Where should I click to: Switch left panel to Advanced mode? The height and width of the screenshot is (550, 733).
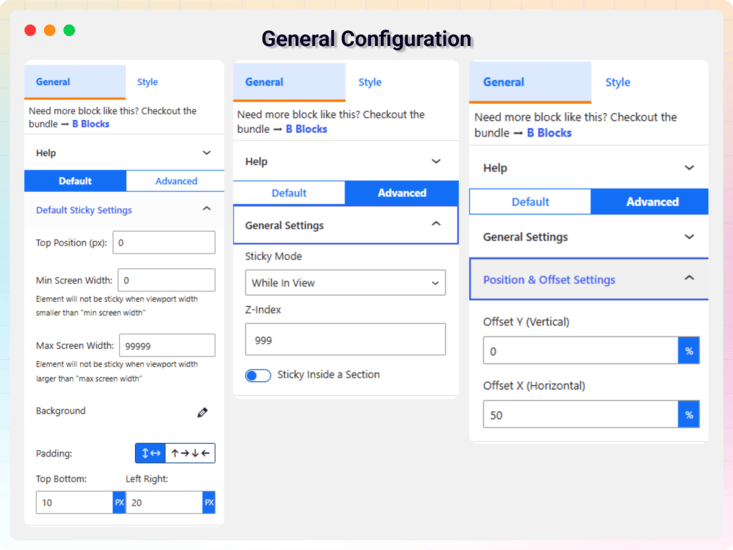[176, 181]
